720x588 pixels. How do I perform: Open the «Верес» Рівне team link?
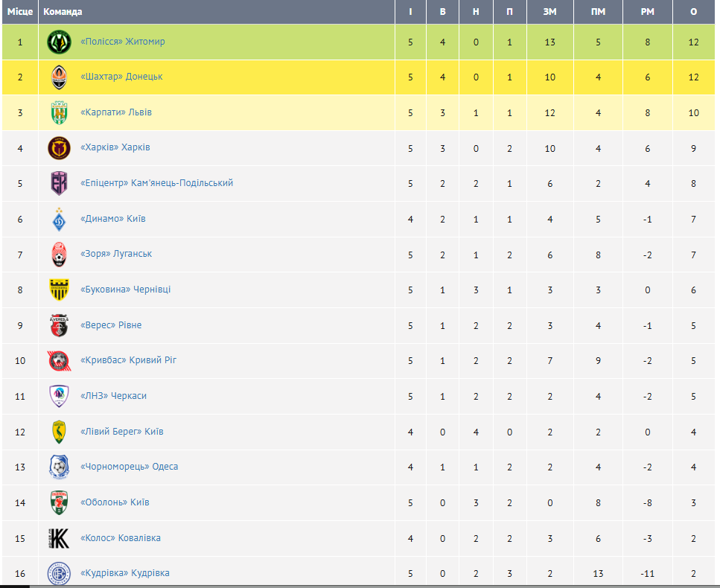click(111, 325)
